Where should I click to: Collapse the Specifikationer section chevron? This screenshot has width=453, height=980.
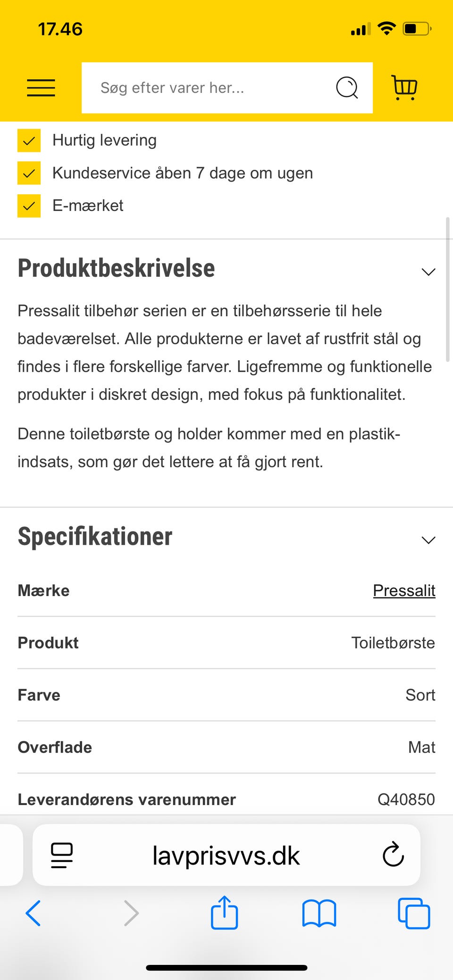428,540
